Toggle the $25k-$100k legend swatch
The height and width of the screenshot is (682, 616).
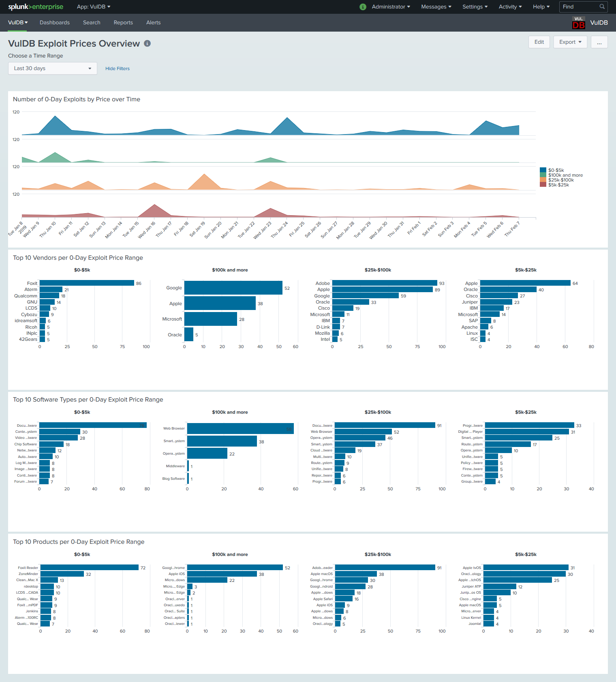tap(543, 180)
